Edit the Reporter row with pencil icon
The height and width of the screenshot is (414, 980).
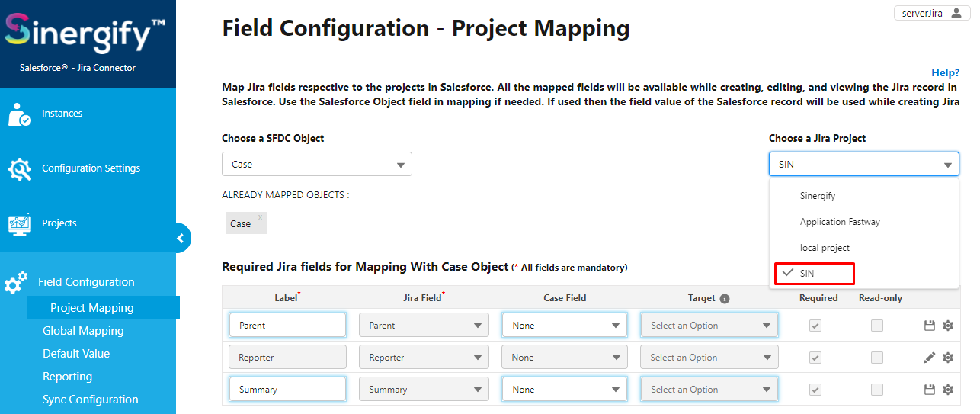pyautogui.click(x=929, y=358)
